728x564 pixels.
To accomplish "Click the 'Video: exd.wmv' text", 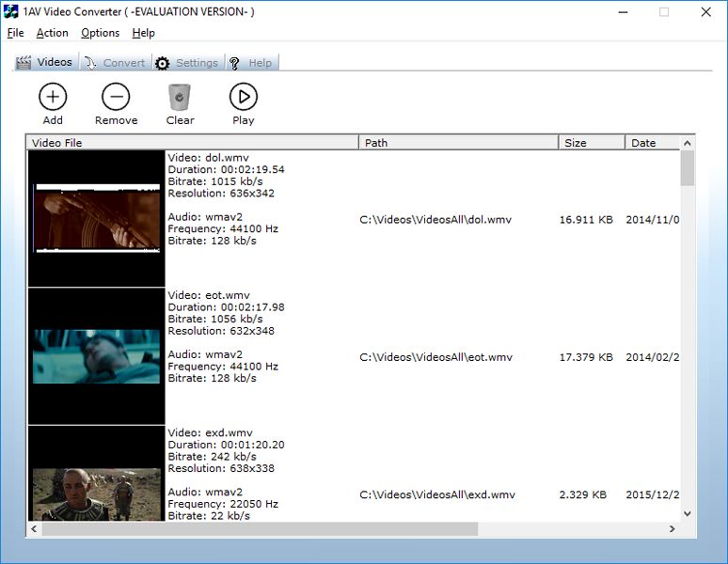I will coord(210,432).
